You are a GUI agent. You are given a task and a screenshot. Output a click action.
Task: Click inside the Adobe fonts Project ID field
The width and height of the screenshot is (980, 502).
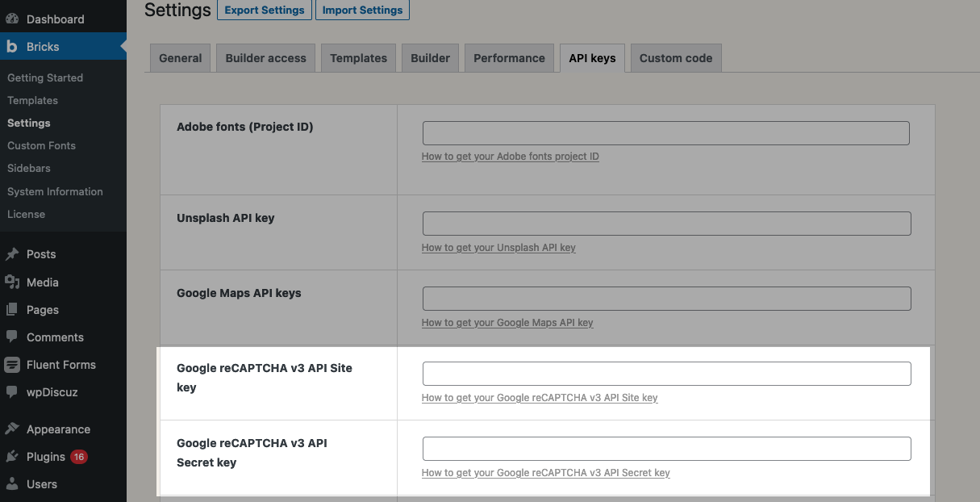665,132
